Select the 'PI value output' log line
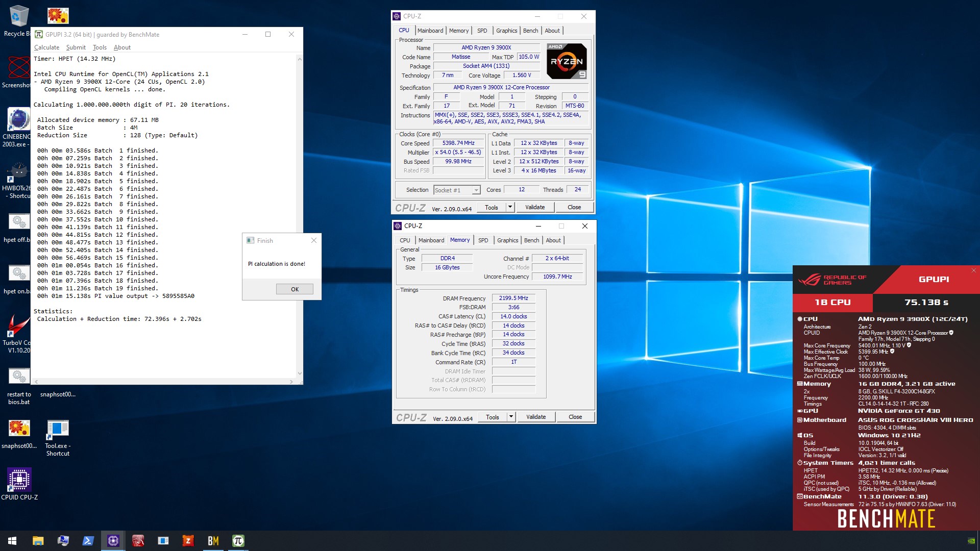 [x=115, y=296]
